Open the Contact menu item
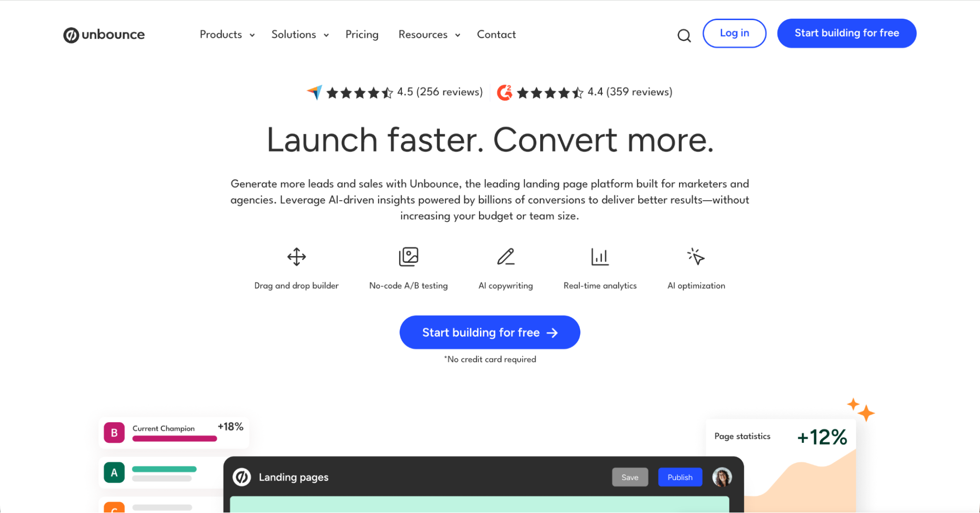Image resolution: width=980 pixels, height=513 pixels. point(496,34)
